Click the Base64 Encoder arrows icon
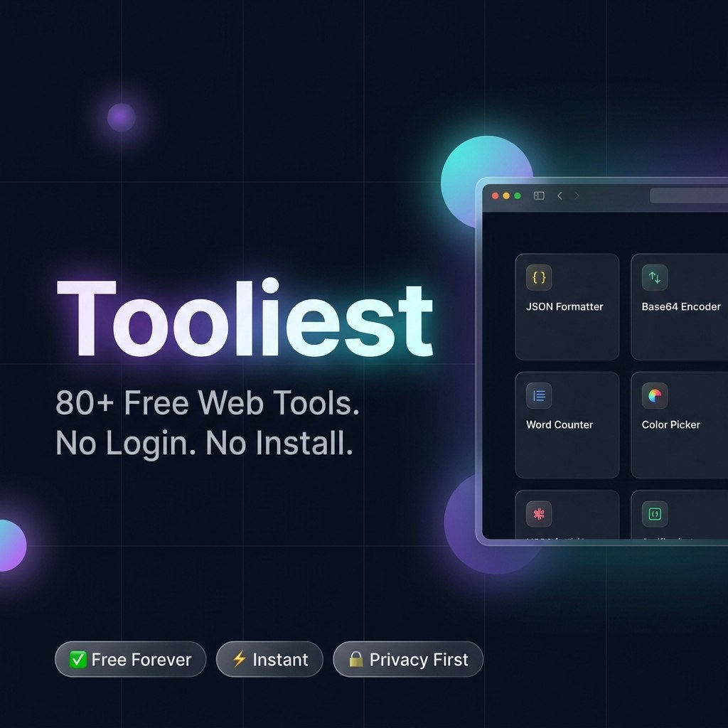 (655, 277)
